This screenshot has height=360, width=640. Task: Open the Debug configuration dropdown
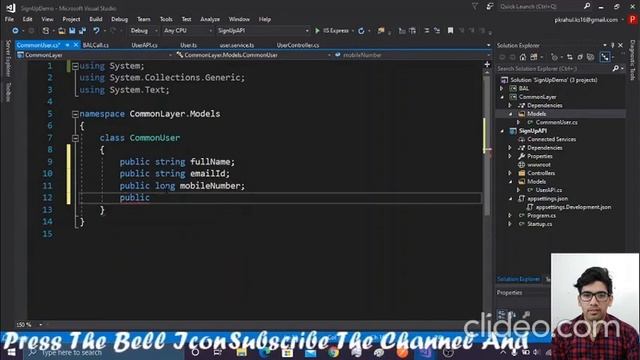point(144,31)
